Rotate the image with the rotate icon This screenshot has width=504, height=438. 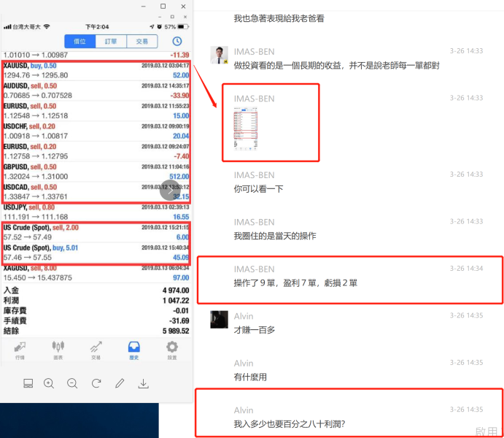point(96,383)
